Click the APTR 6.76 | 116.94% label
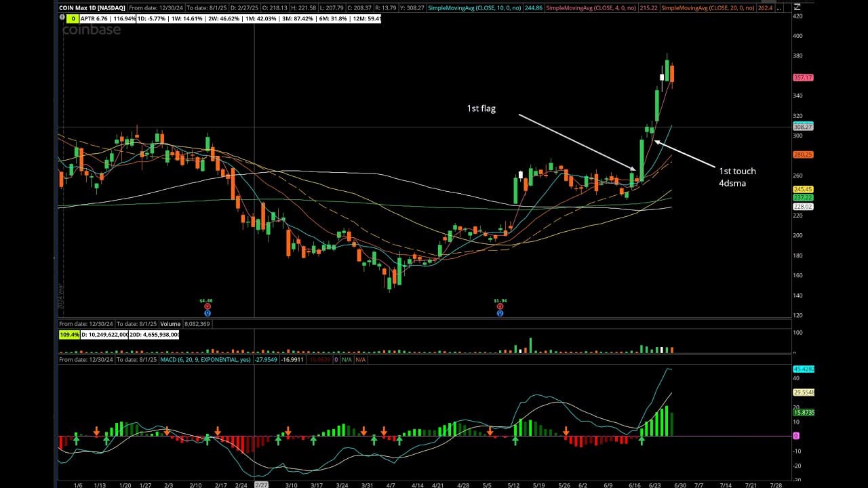 point(108,19)
